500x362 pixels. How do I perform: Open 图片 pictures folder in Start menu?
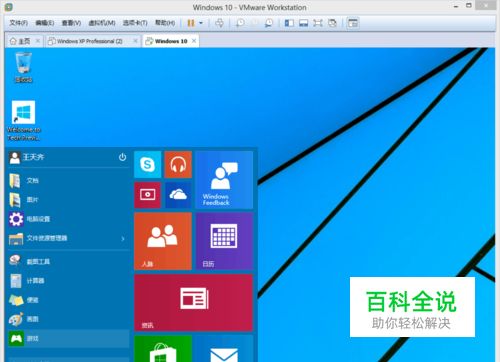(x=68, y=200)
